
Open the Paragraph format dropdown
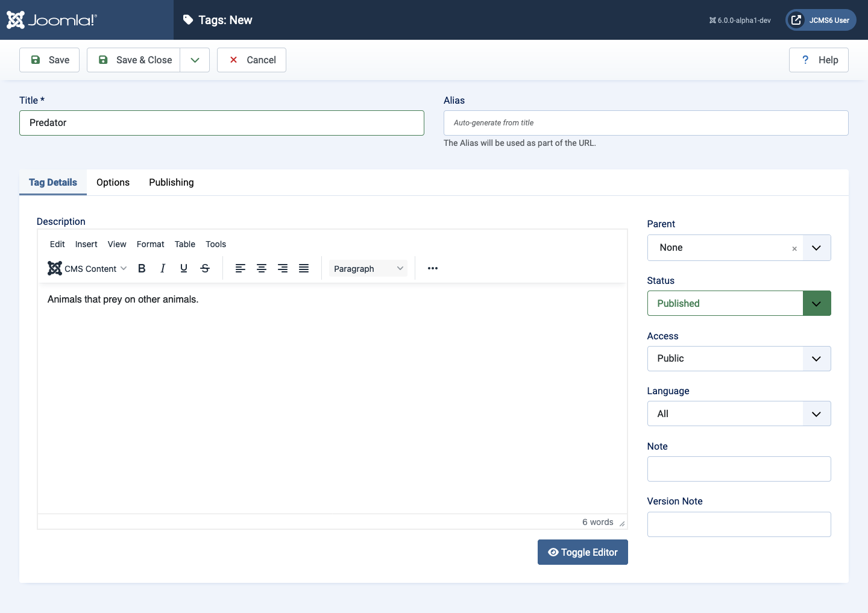pyautogui.click(x=368, y=269)
